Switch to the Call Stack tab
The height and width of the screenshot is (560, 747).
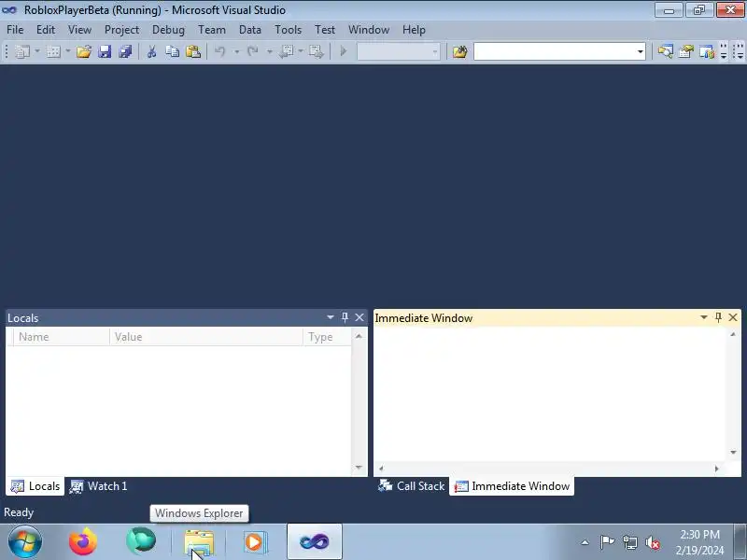[411, 486]
